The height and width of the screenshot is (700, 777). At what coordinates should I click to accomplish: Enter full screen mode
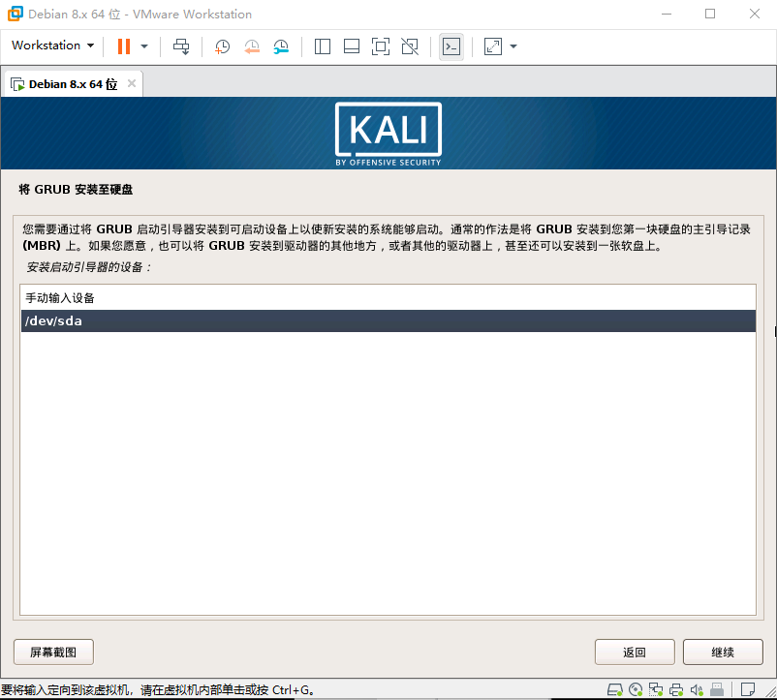pyautogui.click(x=381, y=46)
